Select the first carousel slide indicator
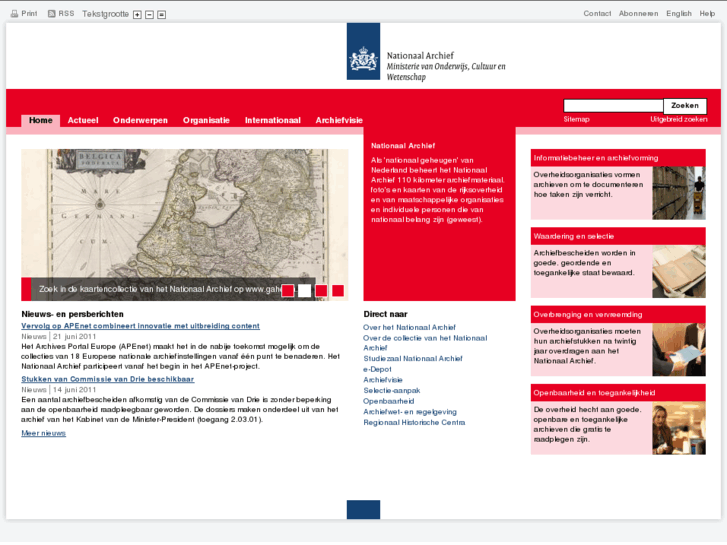This screenshot has width=727, height=545. tap(287, 290)
